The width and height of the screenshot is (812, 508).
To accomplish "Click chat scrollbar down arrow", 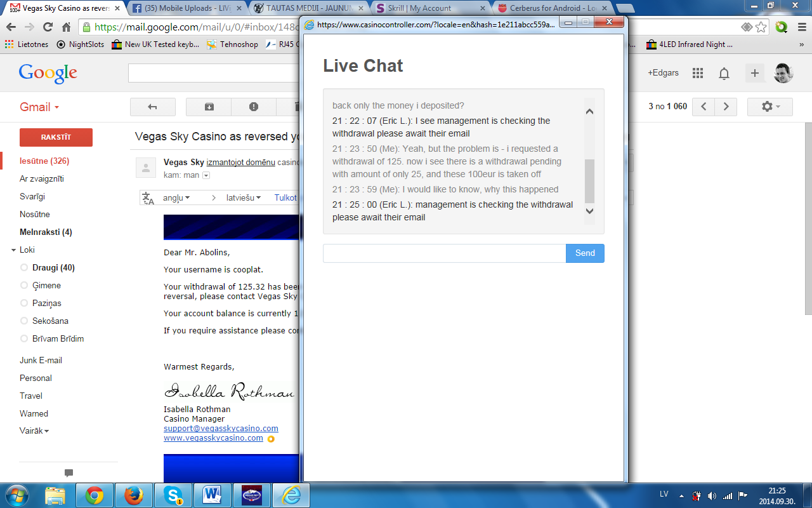I will (589, 211).
